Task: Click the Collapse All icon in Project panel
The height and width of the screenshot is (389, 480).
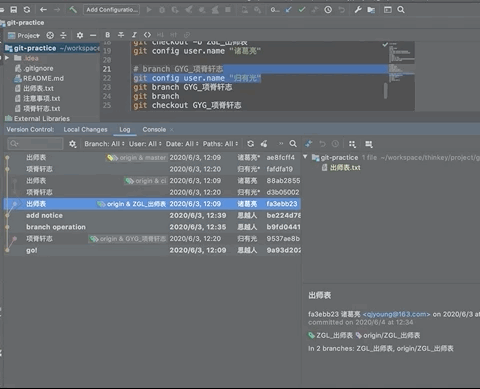Action: coord(63,35)
